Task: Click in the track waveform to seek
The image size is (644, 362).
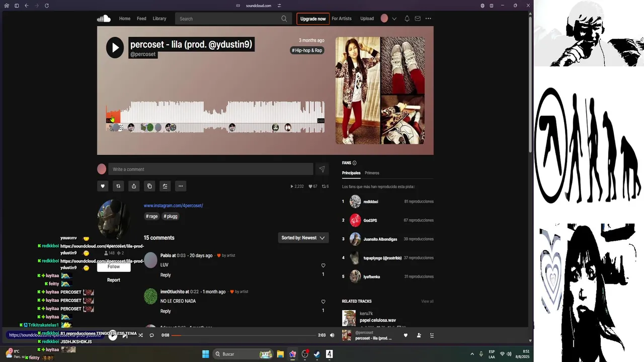Action: (215, 117)
